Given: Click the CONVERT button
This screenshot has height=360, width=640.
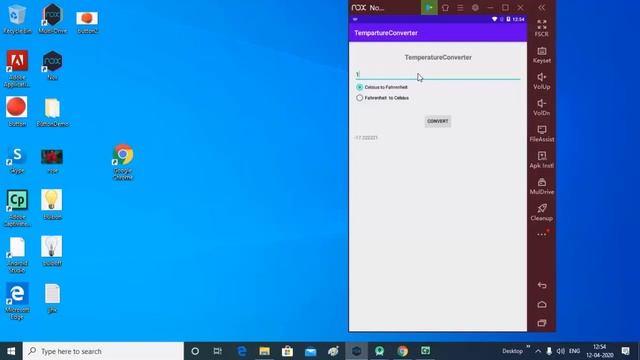Looking at the screenshot, I should 438,121.
